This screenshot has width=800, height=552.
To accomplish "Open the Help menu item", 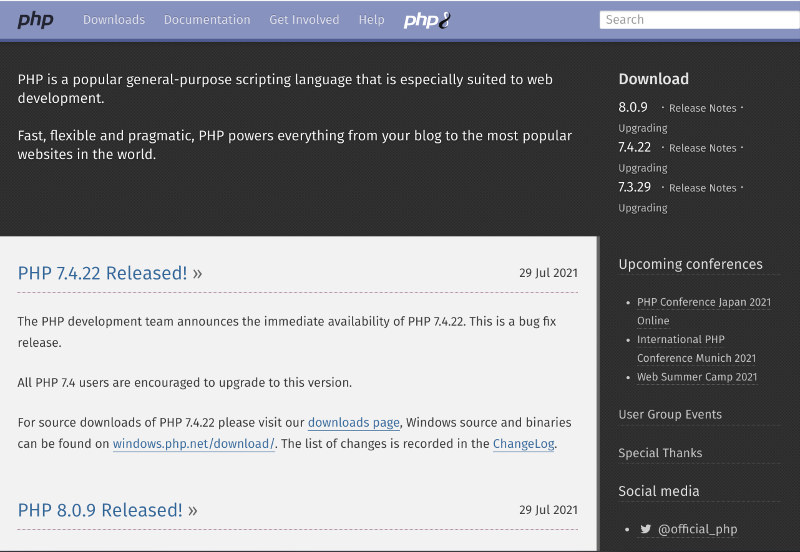I will click(x=371, y=20).
